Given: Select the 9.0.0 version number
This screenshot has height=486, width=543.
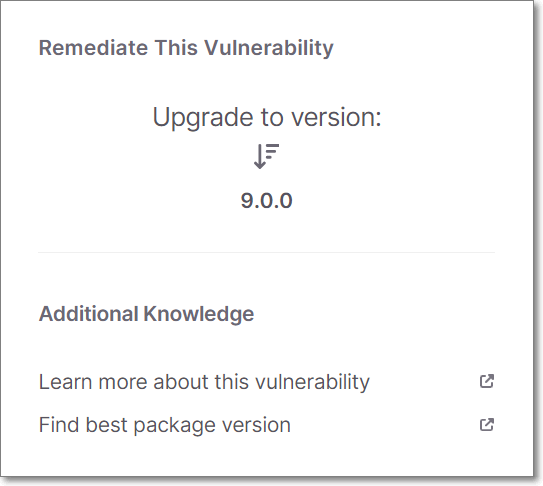Looking at the screenshot, I should pos(267,201).
